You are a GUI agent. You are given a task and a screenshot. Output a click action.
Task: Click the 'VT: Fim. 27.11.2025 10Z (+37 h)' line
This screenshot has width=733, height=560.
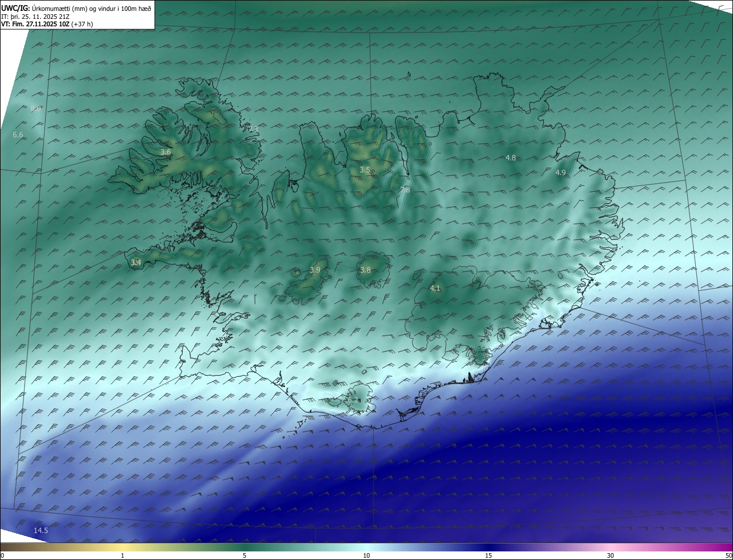pyautogui.click(x=47, y=24)
